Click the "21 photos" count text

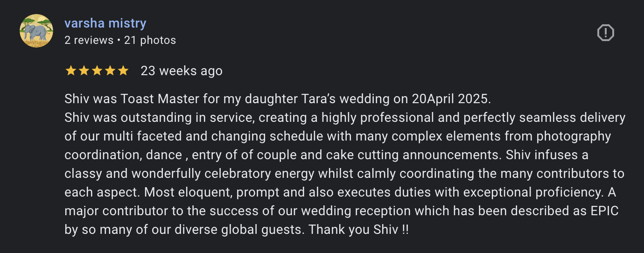tap(150, 41)
